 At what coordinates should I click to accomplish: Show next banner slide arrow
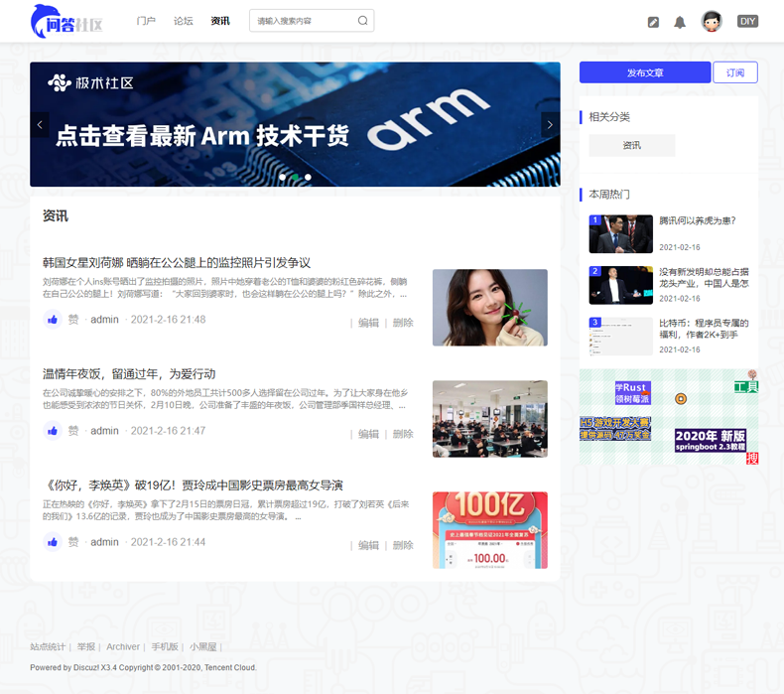(x=550, y=124)
